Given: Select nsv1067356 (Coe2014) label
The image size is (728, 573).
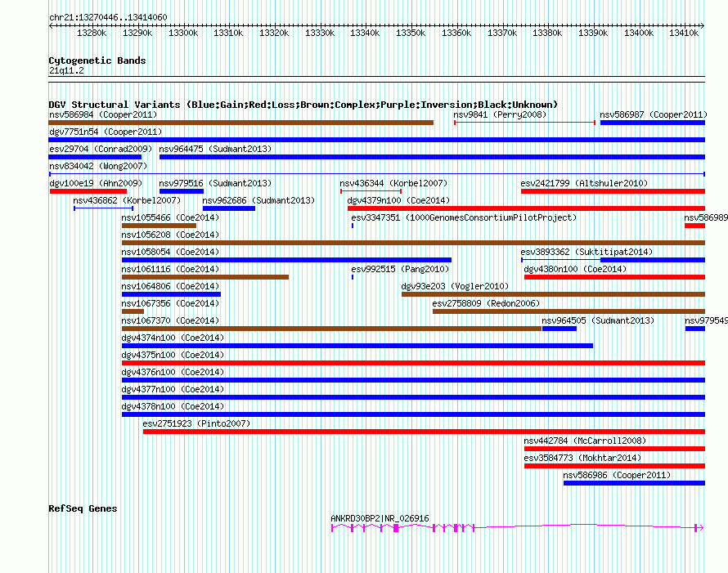Looking at the screenshot, I should click(x=170, y=303).
